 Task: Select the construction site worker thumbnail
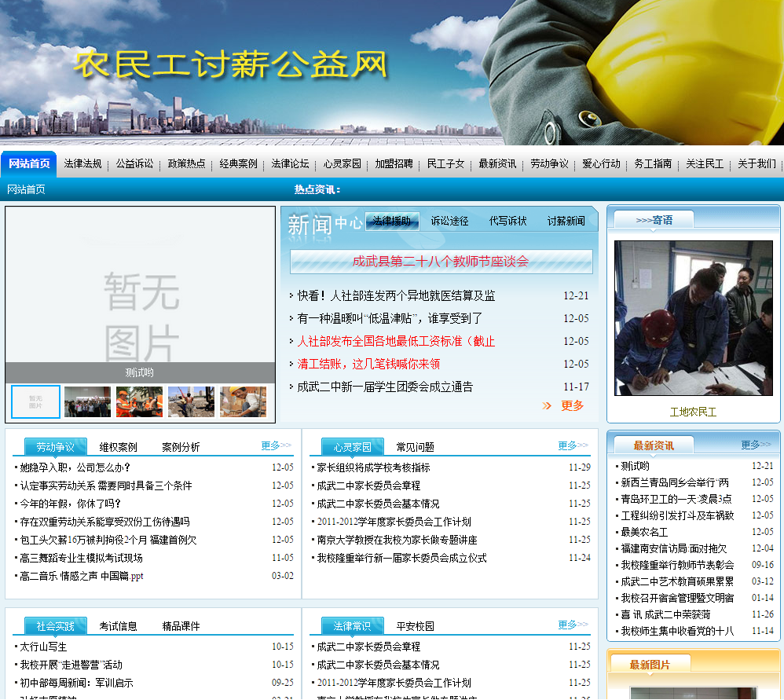191,401
